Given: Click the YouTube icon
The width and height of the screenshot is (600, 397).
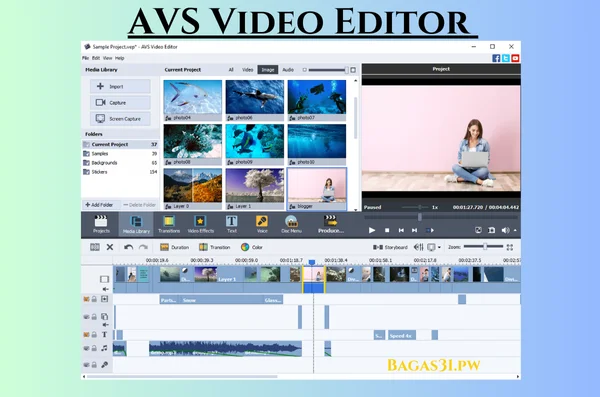Looking at the screenshot, I should (x=515, y=58).
